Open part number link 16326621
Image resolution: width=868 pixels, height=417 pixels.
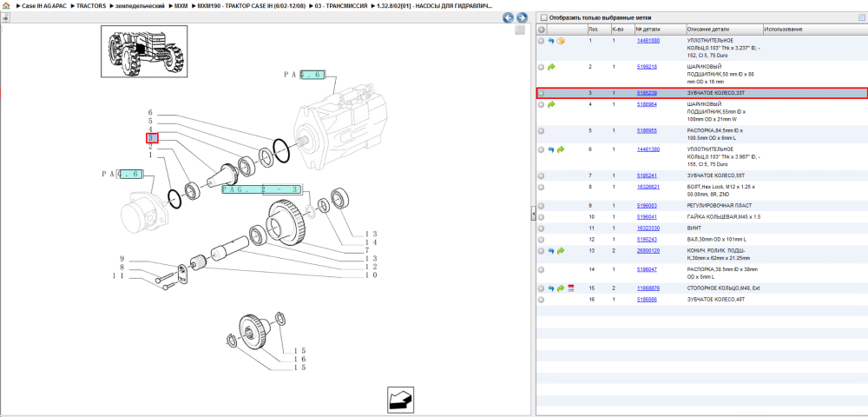point(648,187)
